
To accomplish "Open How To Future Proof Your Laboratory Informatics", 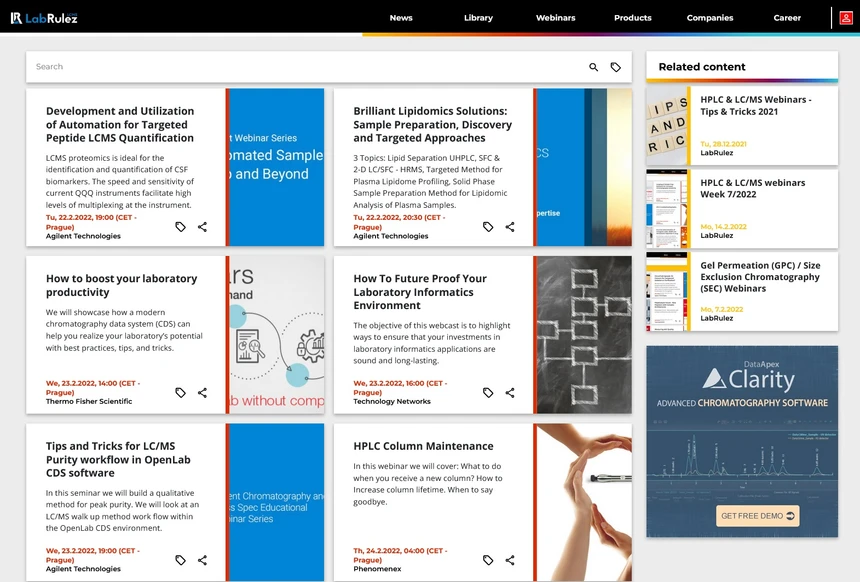I will coord(420,292).
